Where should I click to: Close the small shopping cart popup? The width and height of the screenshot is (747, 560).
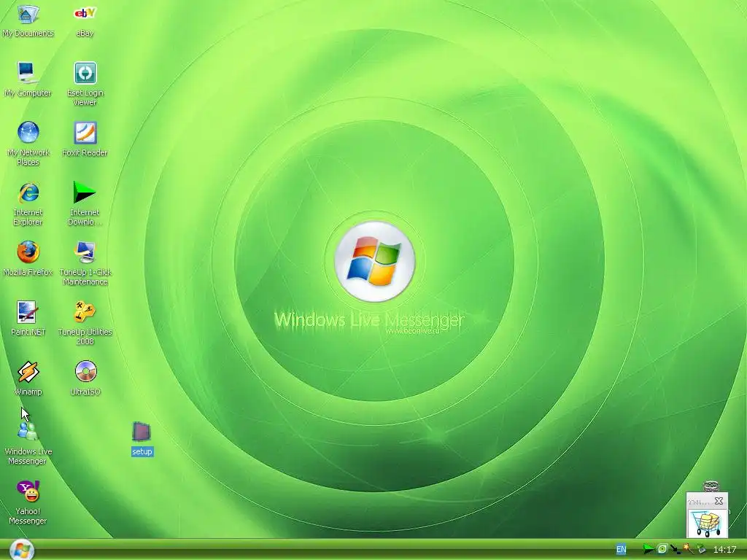(719, 501)
